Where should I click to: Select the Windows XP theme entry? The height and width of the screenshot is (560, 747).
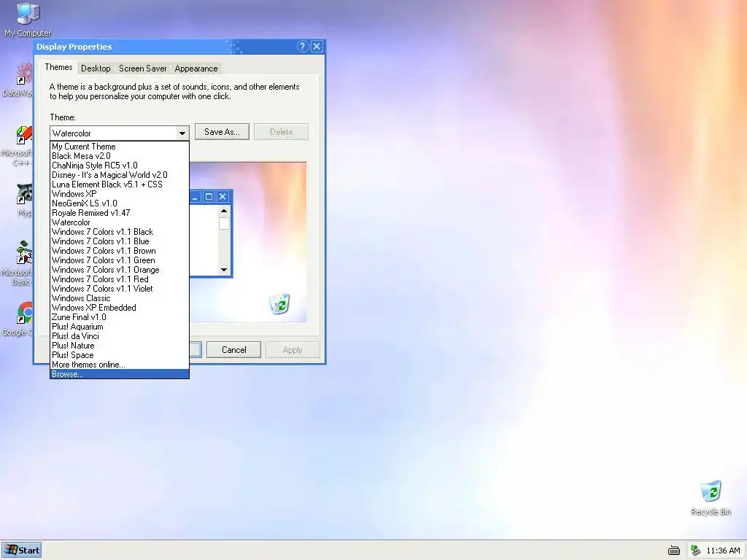120,194
